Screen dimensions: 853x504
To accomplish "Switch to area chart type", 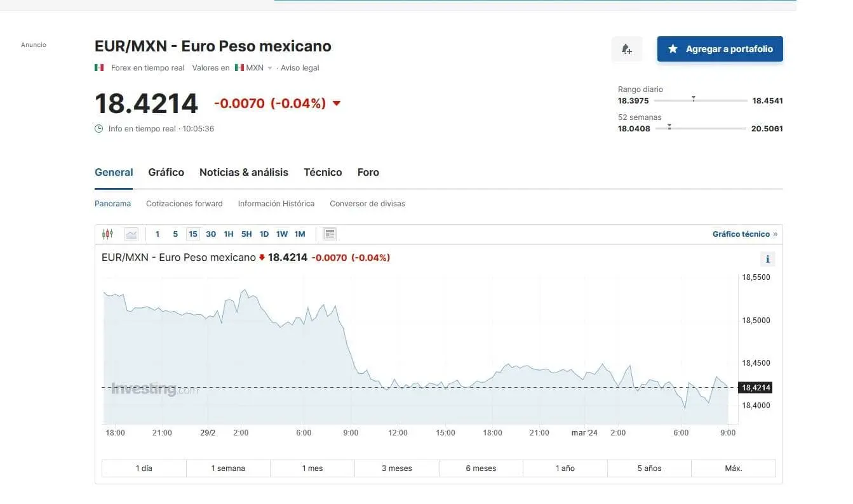I will (x=131, y=234).
